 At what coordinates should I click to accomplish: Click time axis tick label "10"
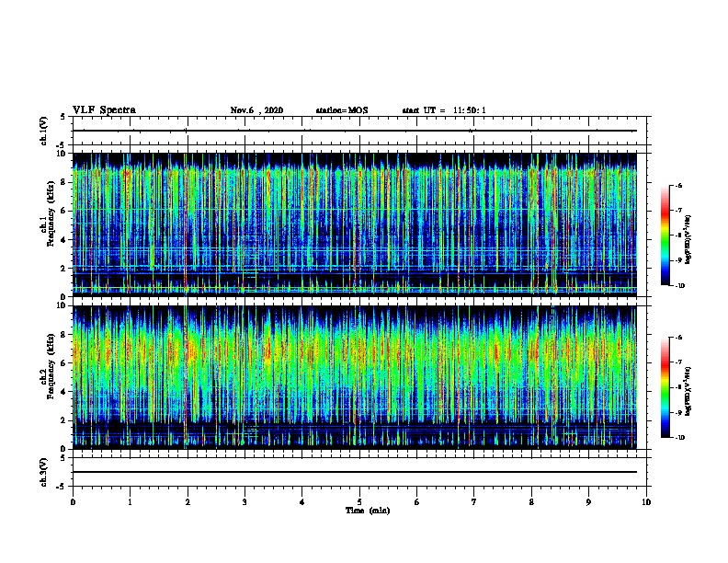coord(646,502)
